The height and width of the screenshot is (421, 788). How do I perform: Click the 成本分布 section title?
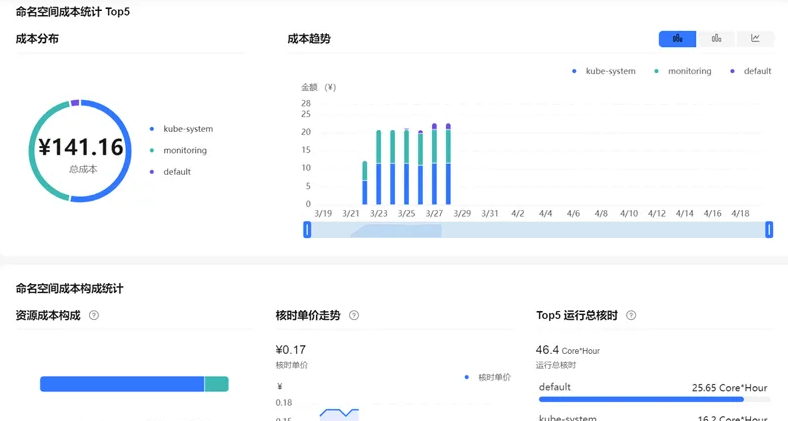pyautogui.click(x=37, y=39)
